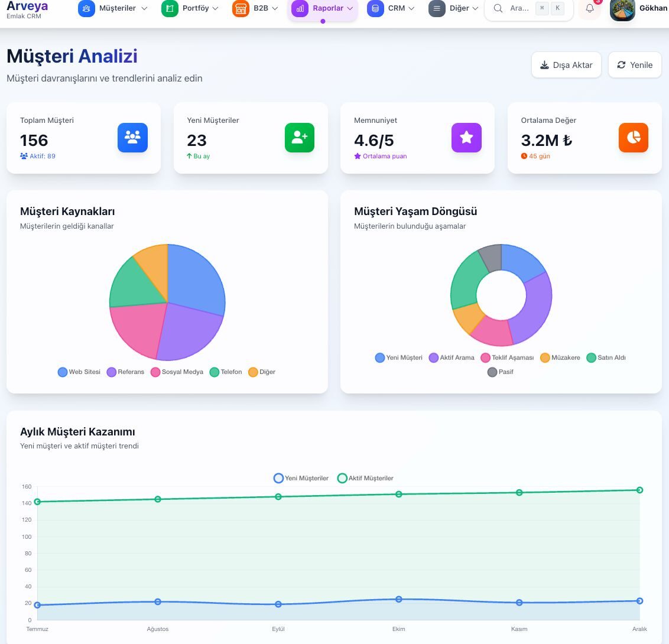Open the notifications bell
Image resolution: width=669 pixels, height=644 pixels.
(589, 8)
